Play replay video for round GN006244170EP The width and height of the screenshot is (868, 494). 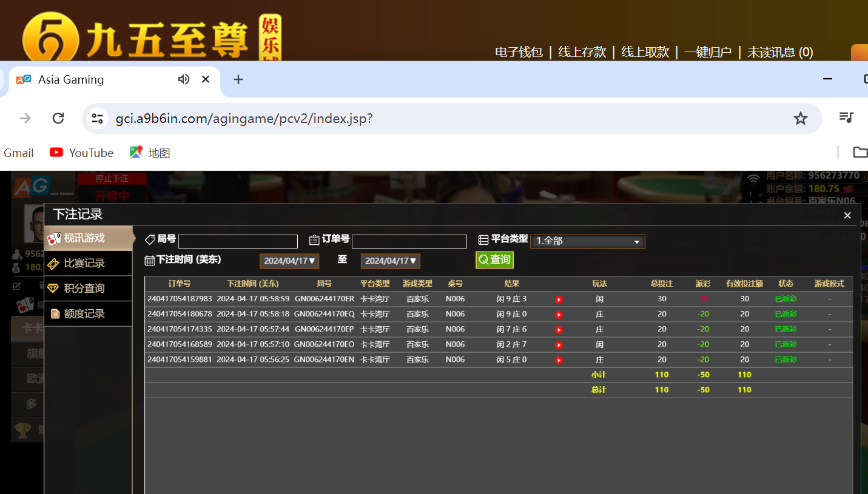559,330
